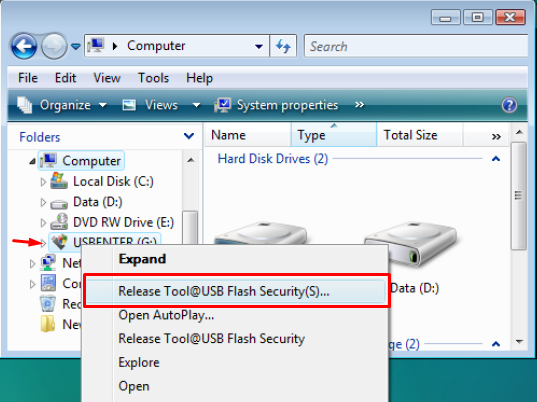Open System properties in the toolbar
537x402 pixels.
(x=276, y=105)
